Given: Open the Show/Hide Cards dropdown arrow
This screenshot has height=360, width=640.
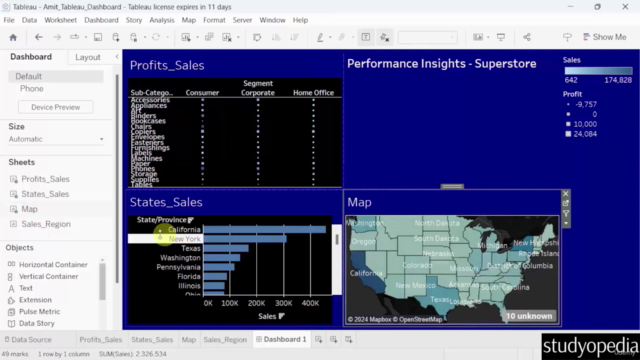Looking at the screenshot, I should 489,38.
